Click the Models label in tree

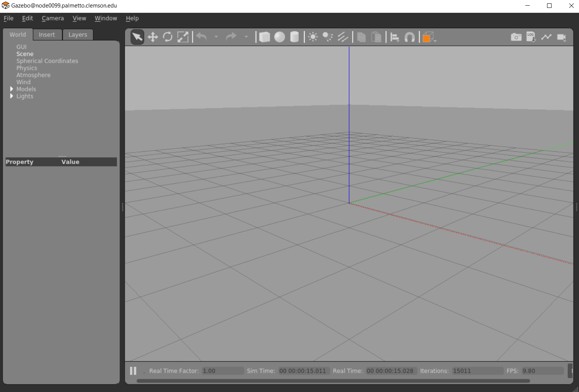coord(26,89)
